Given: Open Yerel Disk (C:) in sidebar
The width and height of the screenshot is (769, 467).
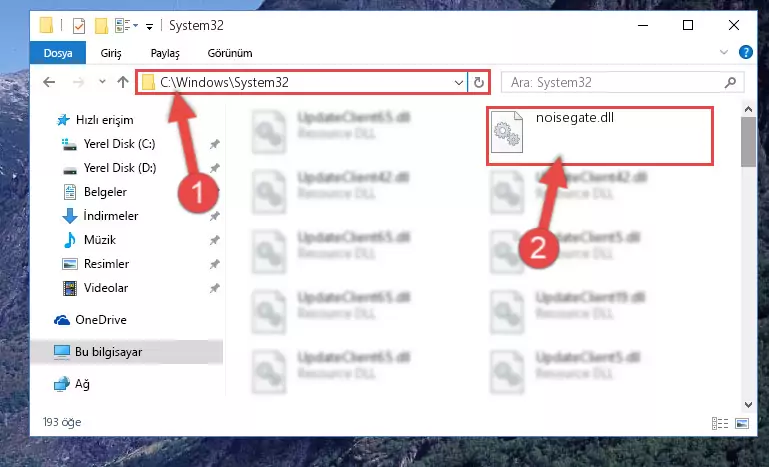Looking at the screenshot, I should [x=119, y=144].
